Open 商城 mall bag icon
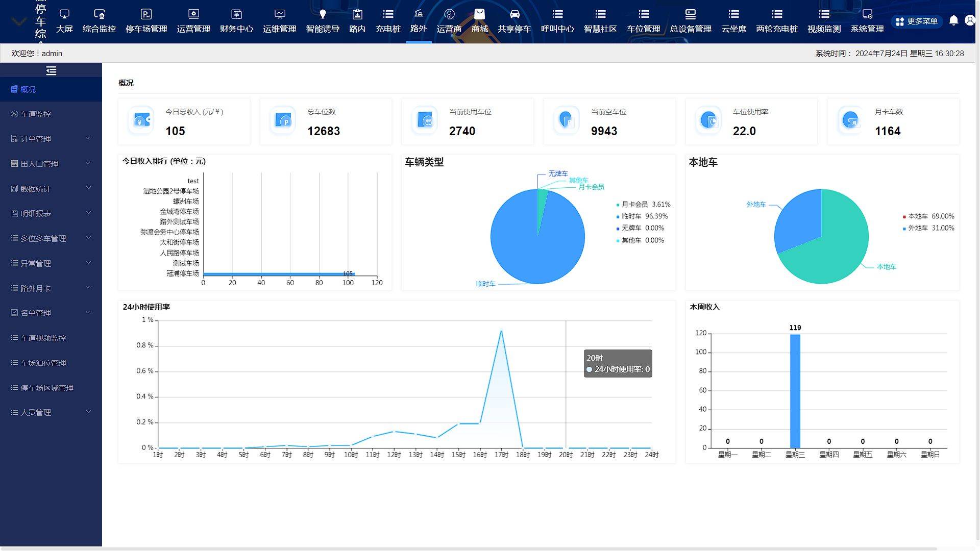The image size is (980, 551). (479, 14)
